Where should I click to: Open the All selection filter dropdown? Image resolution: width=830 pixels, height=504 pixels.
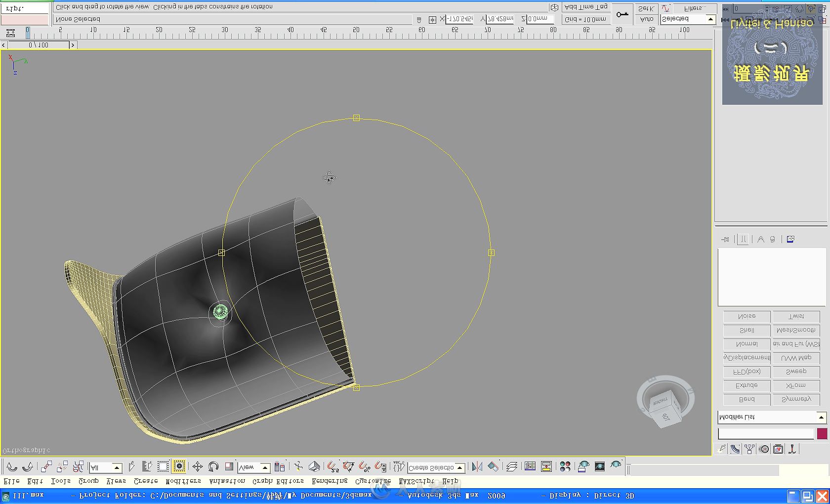105,467
